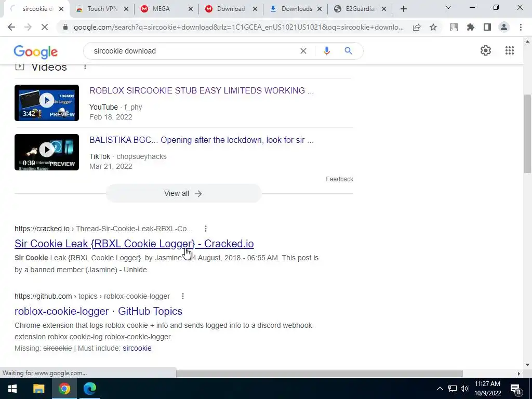Open the Videos section options menu

85,66
